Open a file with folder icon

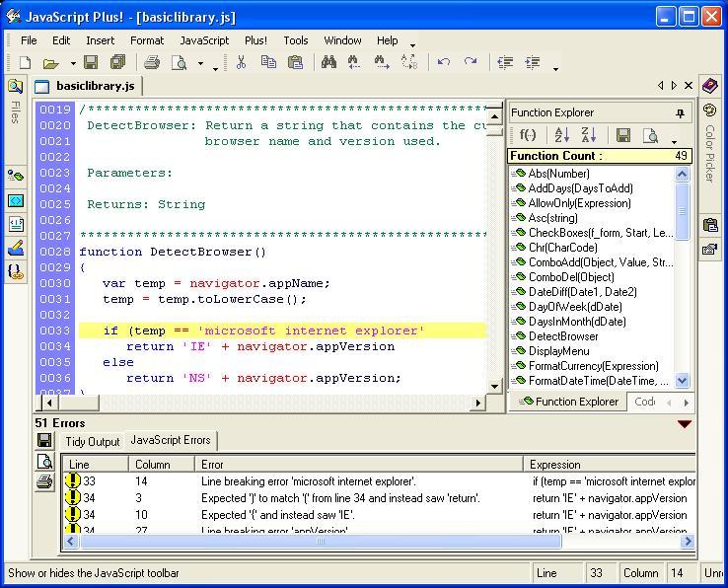coord(50,63)
